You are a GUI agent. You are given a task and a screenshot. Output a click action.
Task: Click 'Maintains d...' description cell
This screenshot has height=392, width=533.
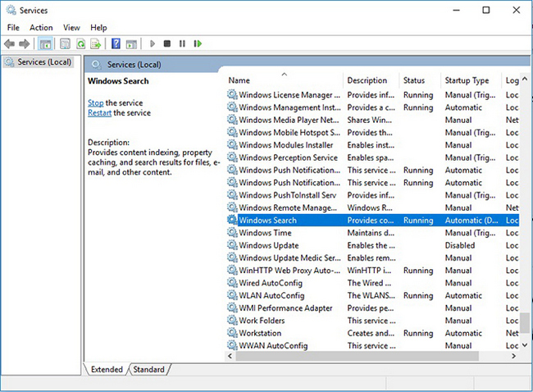(x=371, y=233)
